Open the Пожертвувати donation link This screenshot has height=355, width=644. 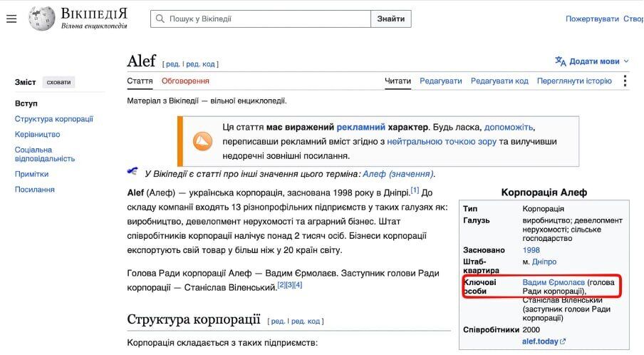click(x=592, y=19)
